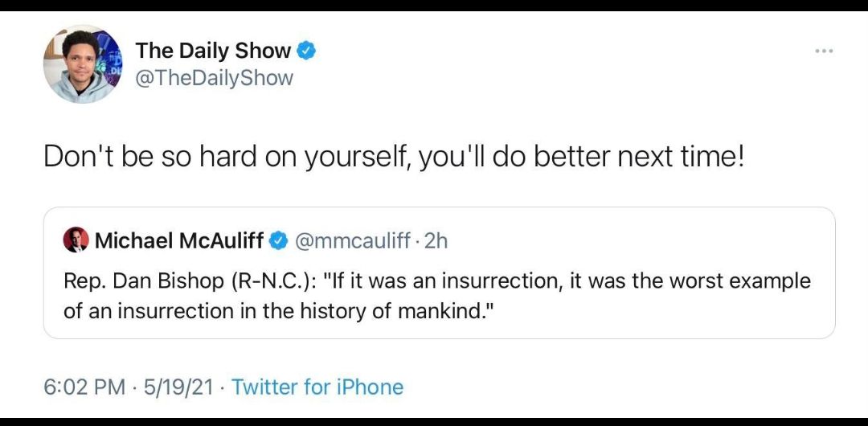Open the @mmcauliff handle
This screenshot has width=868, height=426.
tap(354, 240)
